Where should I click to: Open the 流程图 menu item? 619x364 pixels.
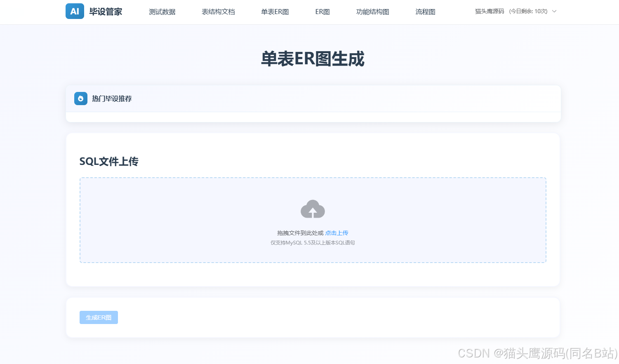tap(426, 12)
